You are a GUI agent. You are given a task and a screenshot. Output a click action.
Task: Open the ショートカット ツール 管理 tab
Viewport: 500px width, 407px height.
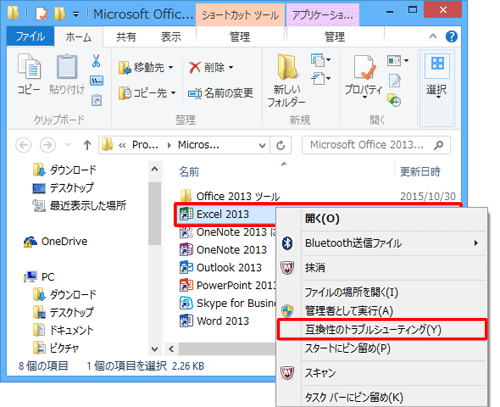tap(240, 37)
